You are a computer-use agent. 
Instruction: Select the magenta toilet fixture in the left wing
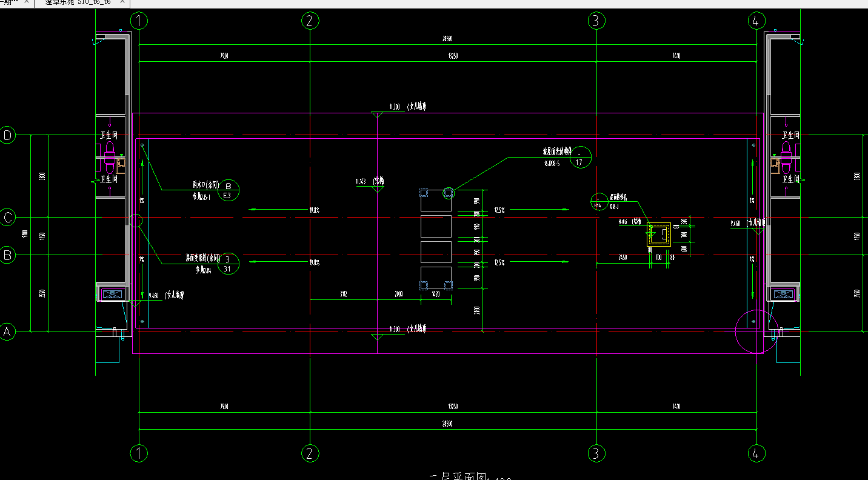[x=110, y=158]
